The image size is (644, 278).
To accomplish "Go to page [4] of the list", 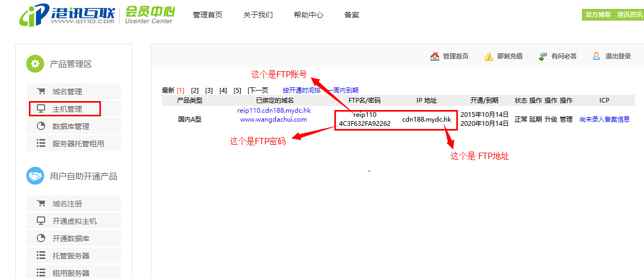I will (x=223, y=91).
